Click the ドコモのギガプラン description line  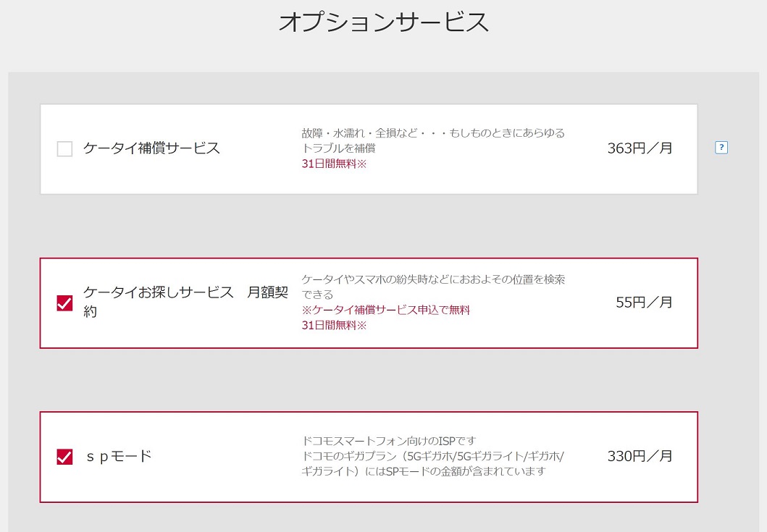click(433, 456)
